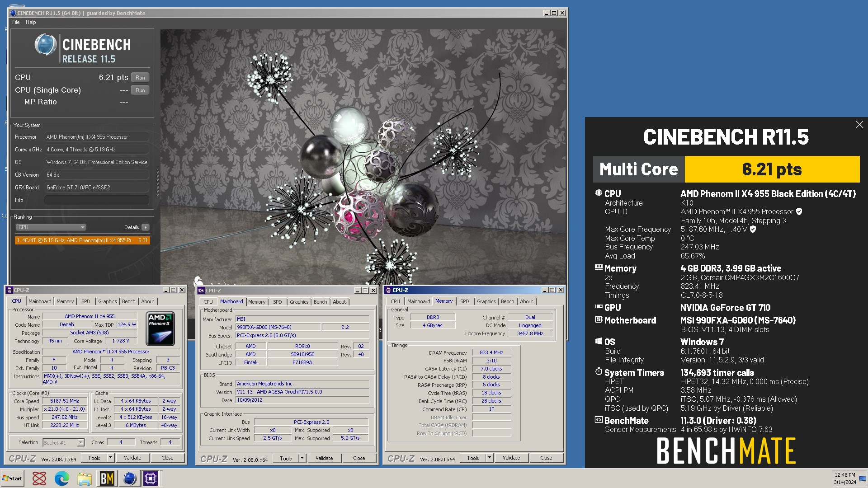The width and height of the screenshot is (868, 488).
Task: Click the Code Name Deneb field
Action: (x=67, y=325)
